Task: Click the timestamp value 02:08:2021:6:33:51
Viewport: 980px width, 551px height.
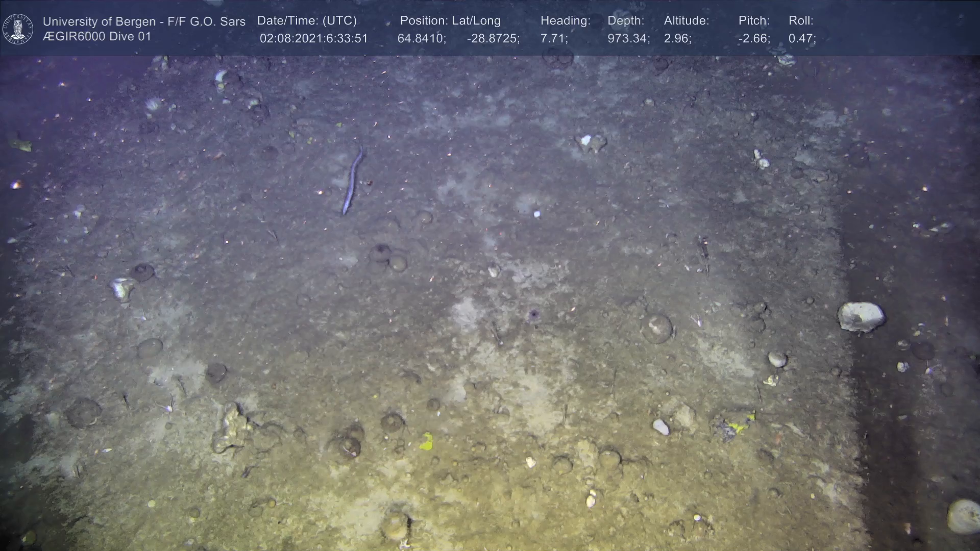Action: pyautogui.click(x=313, y=39)
